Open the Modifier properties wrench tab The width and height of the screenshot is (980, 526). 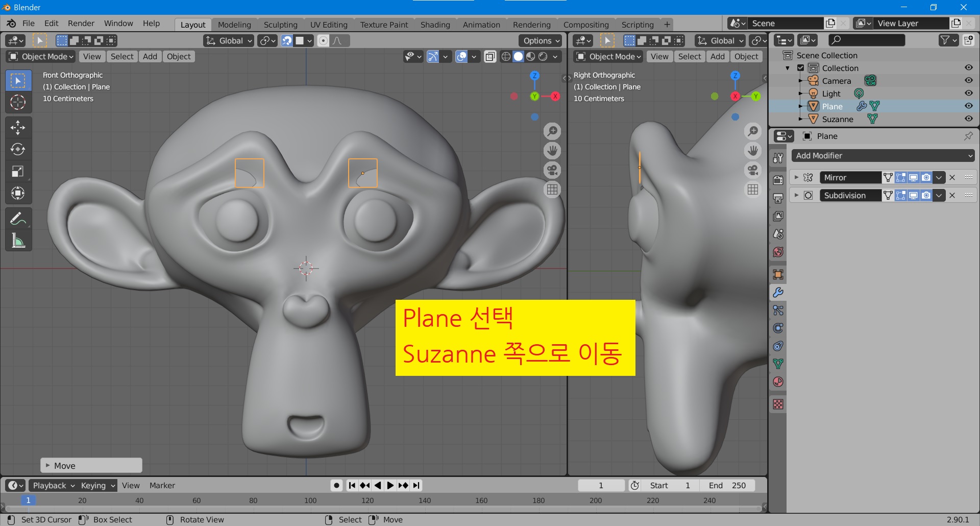778,293
